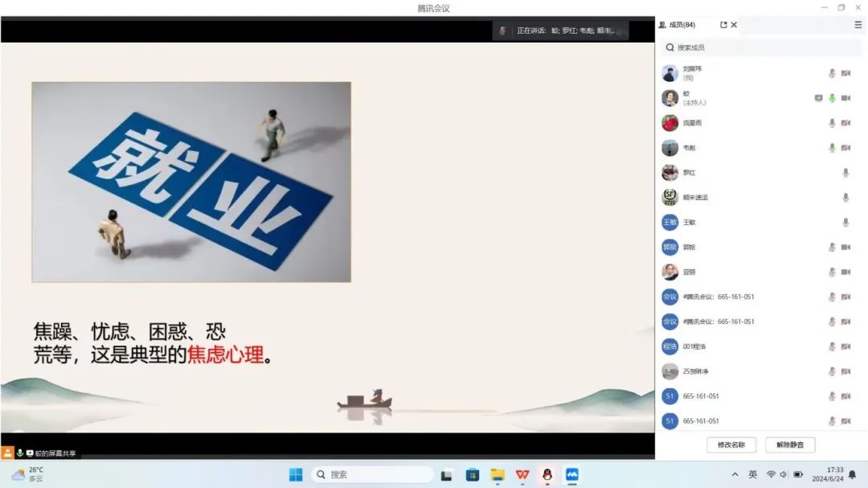The height and width of the screenshot is (488, 868).
Task: Select 顺丰速运 member avatar
Action: (669, 197)
